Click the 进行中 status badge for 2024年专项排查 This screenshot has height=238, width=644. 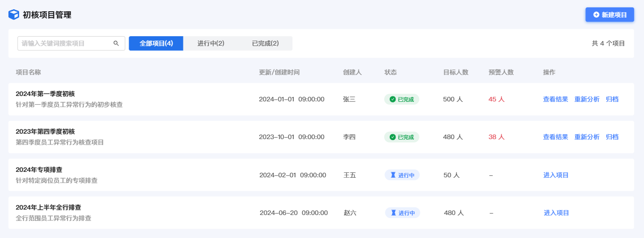tap(402, 175)
